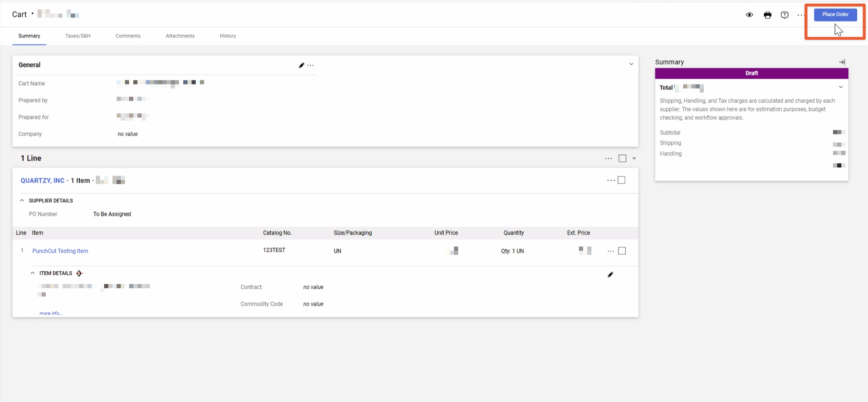The width and height of the screenshot is (868, 402).
Task: Check the PunchOut Testing Item line checkbox
Action: [622, 251]
